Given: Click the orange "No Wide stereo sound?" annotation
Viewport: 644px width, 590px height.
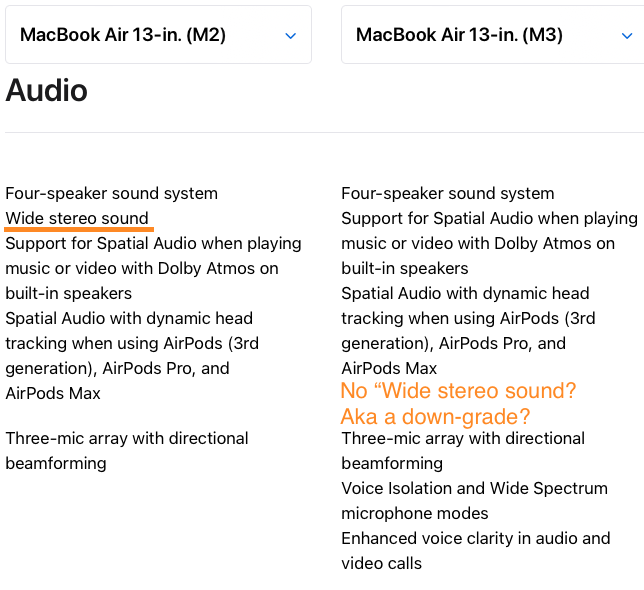Looking at the screenshot, I should click(x=458, y=391).
